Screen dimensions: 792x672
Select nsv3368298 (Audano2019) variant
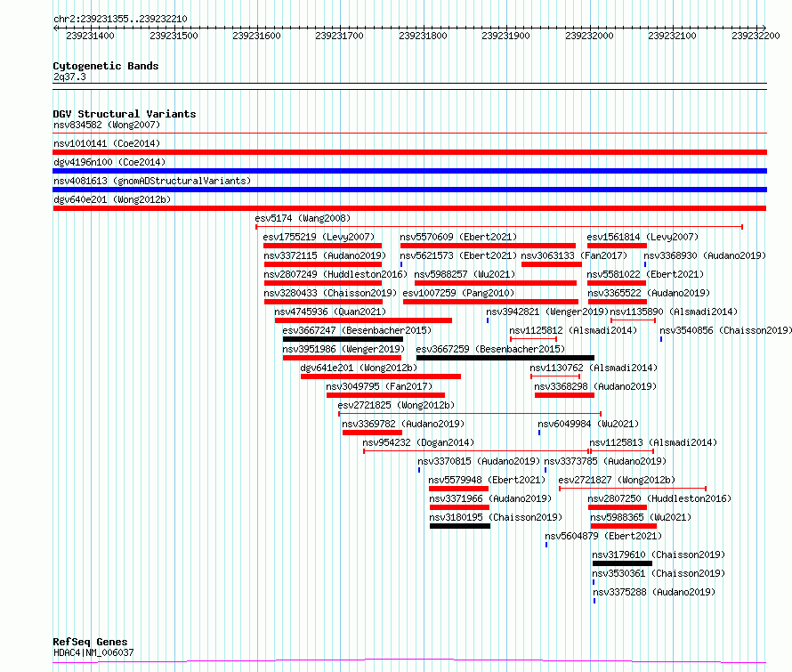tap(595, 386)
